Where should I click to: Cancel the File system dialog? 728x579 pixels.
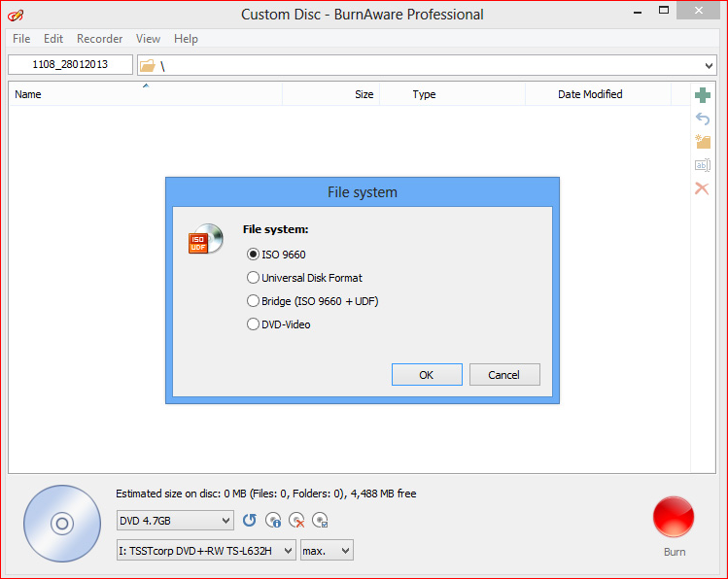504,374
